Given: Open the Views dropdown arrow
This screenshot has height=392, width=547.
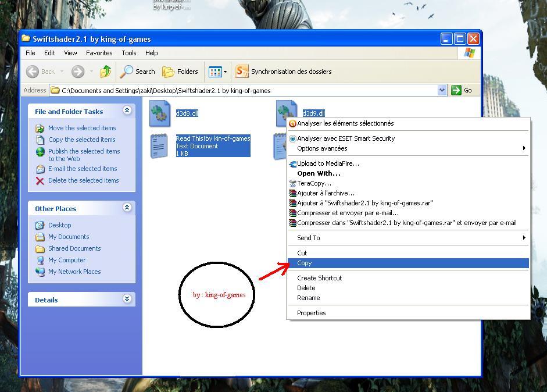Looking at the screenshot, I should pos(225,72).
